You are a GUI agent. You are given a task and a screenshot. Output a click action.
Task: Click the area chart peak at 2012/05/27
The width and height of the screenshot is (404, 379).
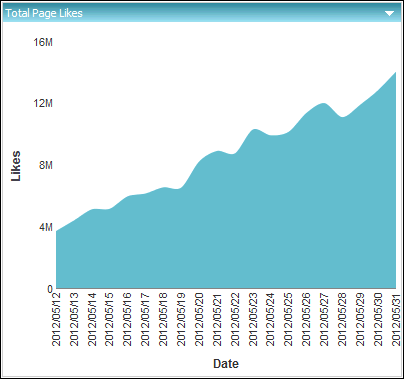[x=324, y=104]
